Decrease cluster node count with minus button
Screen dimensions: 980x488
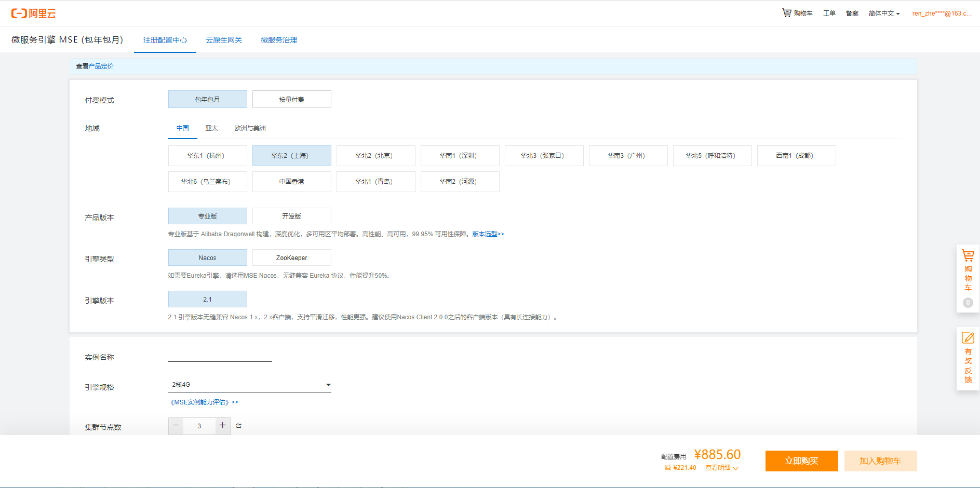tap(176, 426)
